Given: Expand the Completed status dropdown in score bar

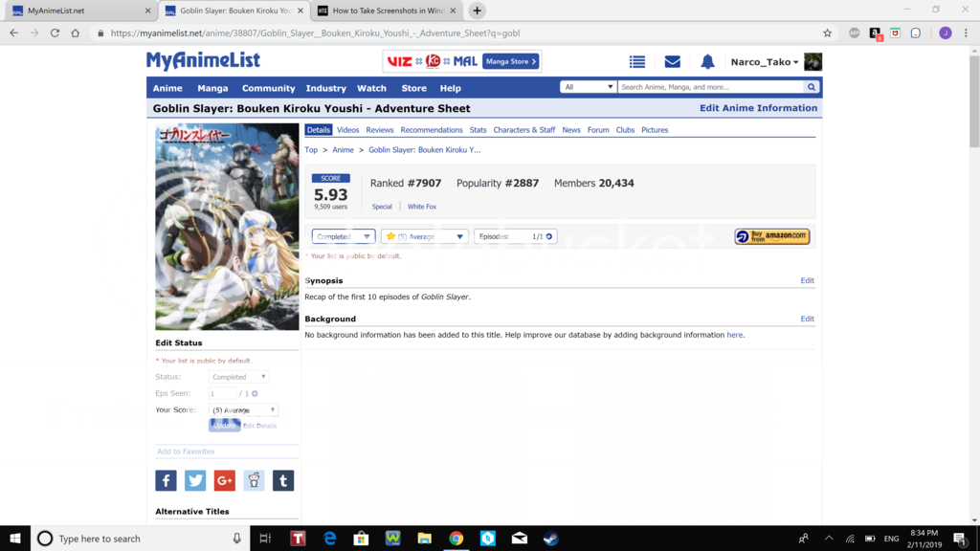Looking at the screenshot, I should tap(344, 236).
